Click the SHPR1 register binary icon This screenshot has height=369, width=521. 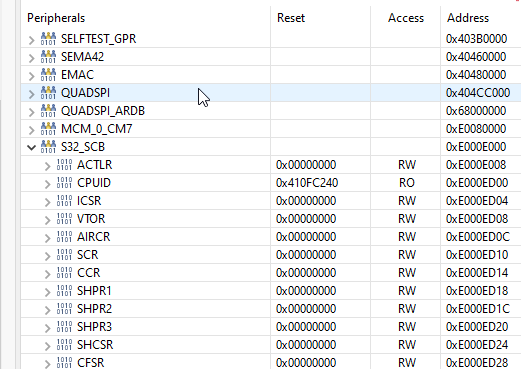point(64,291)
